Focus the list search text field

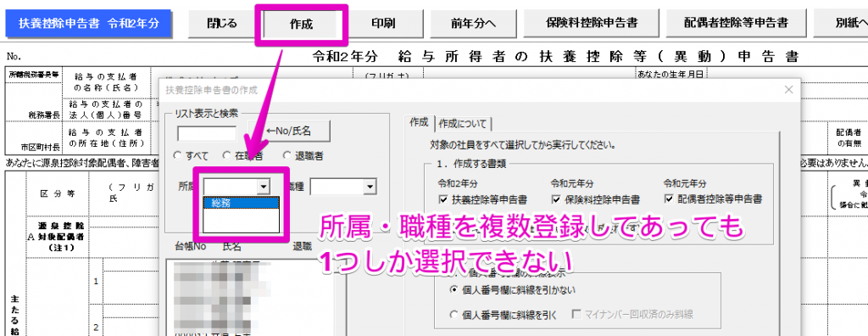[x=207, y=133]
